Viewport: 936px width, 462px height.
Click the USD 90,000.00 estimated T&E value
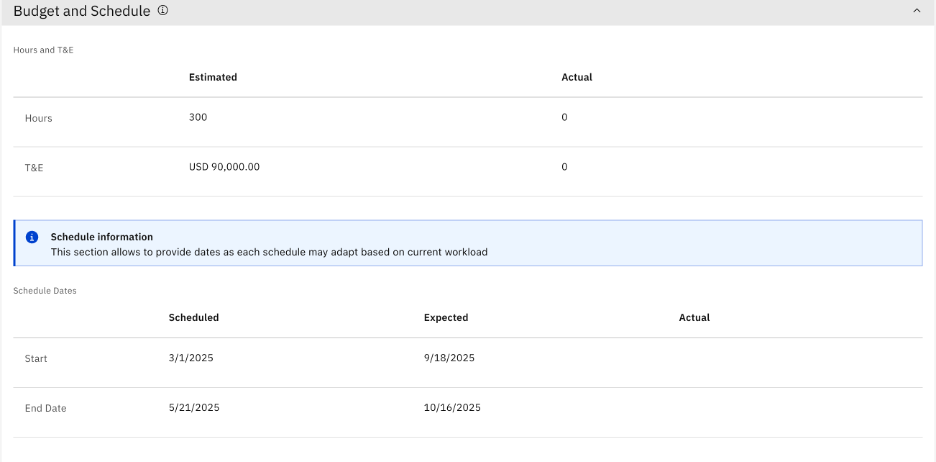point(224,167)
